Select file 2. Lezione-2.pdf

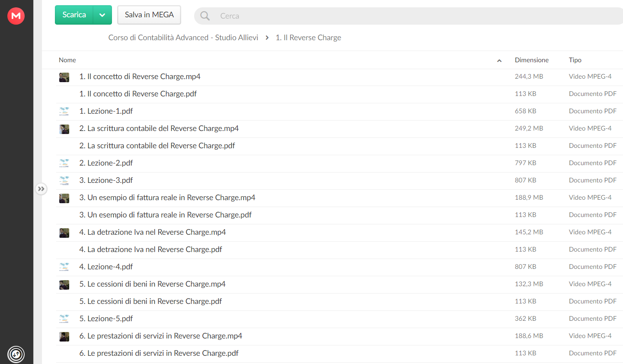(x=106, y=163)
